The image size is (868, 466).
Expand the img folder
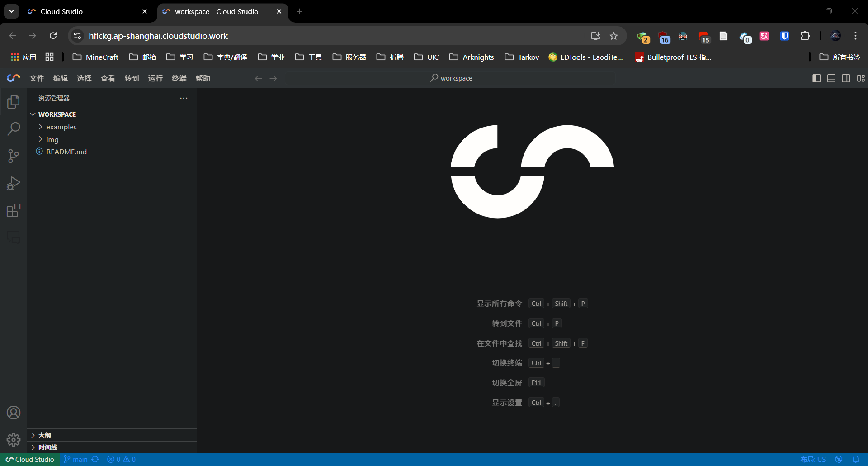pyautogui.click(x=112, y=139)
